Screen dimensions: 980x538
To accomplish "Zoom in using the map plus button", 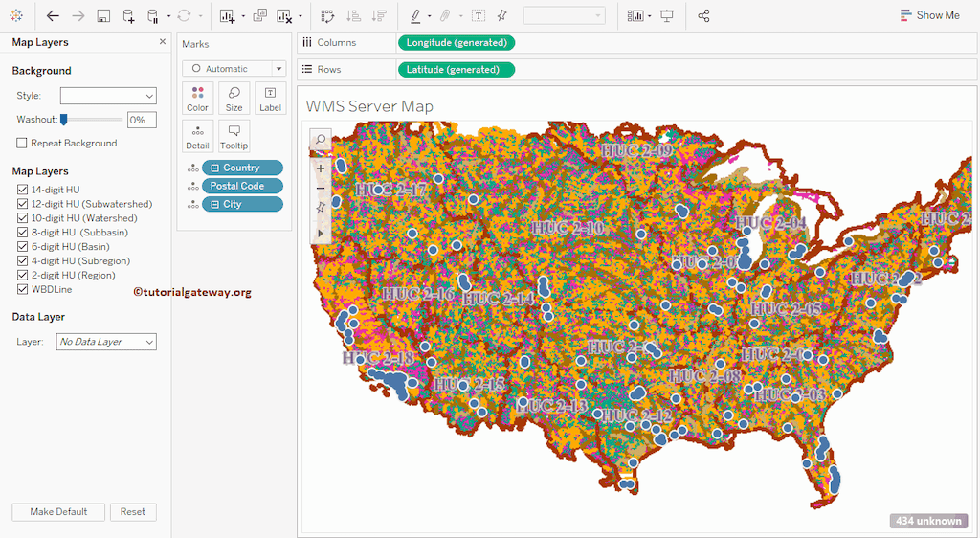I will coord(321,168).
